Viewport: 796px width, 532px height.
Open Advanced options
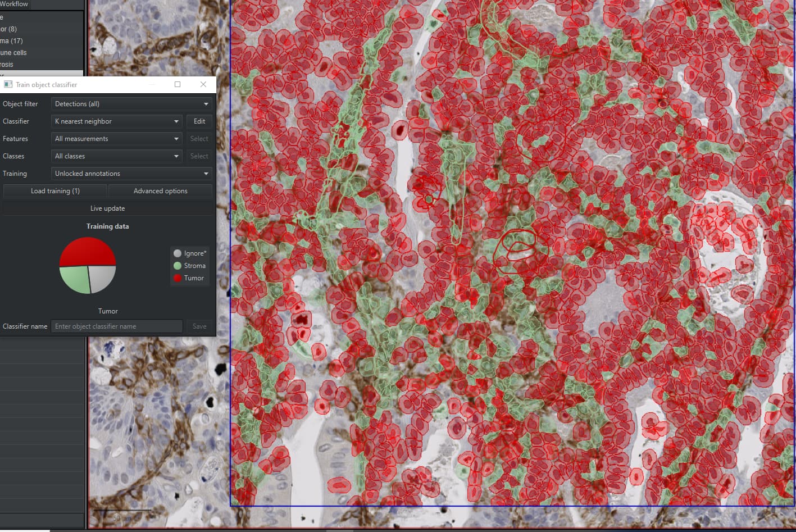click(161, 191)
